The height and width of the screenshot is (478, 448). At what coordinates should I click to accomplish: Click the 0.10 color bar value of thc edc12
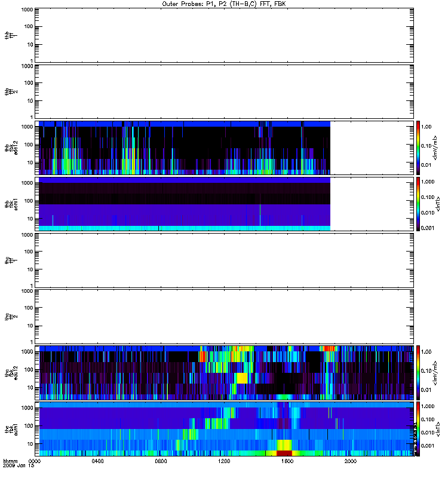pos(426,370)
